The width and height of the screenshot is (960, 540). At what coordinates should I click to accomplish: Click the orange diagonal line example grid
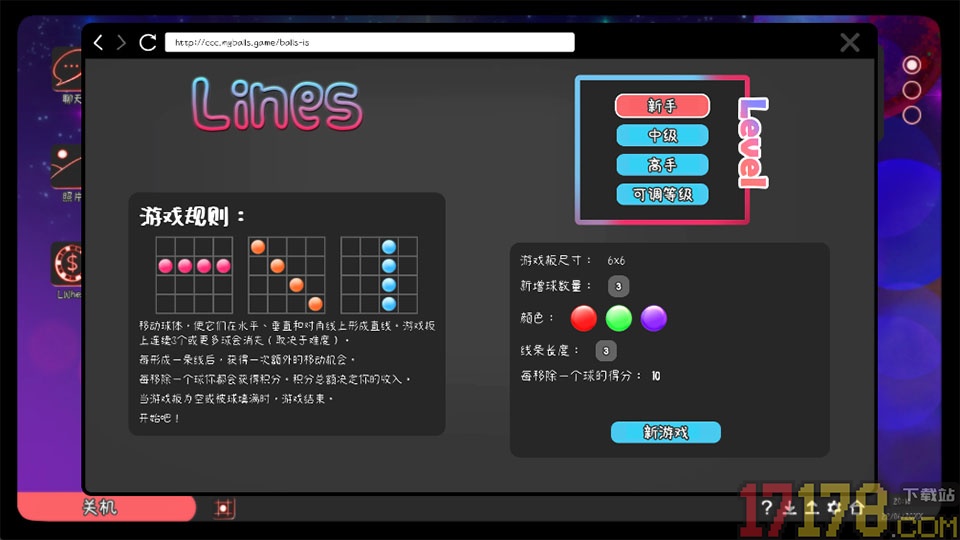pyautogui.click(x=287, y=275)
